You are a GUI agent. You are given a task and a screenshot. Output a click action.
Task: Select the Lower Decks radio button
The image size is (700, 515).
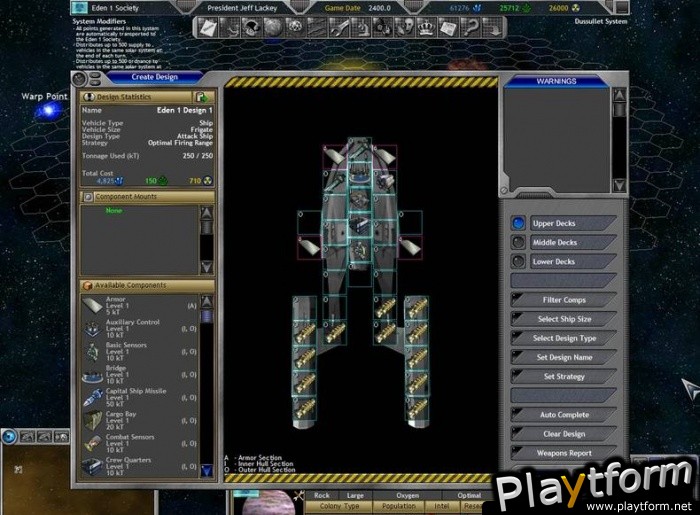point(518,262)
